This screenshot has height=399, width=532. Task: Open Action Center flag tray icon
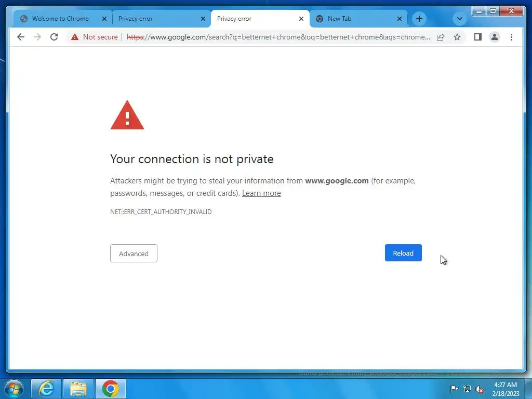pyautogui.click(x=454, y=389)
